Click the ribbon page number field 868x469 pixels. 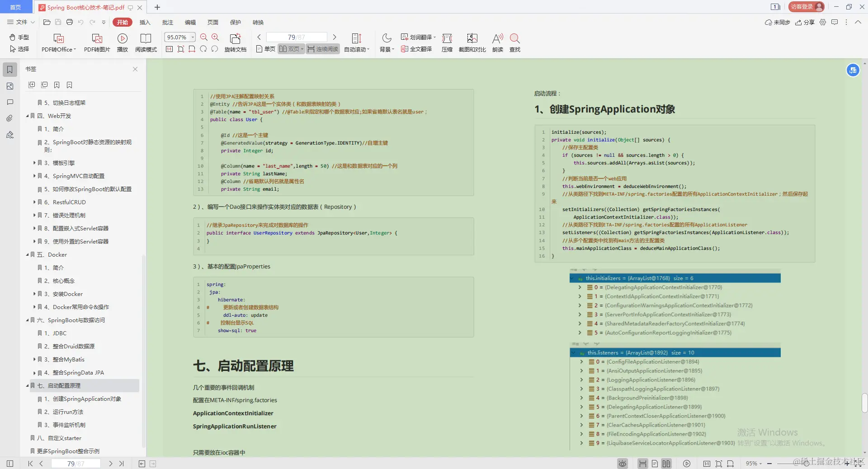coord(297,37)
